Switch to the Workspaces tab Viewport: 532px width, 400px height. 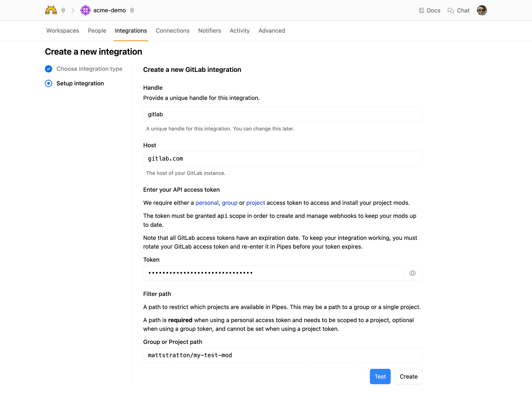pyautogui.click(x=63, y=31)
